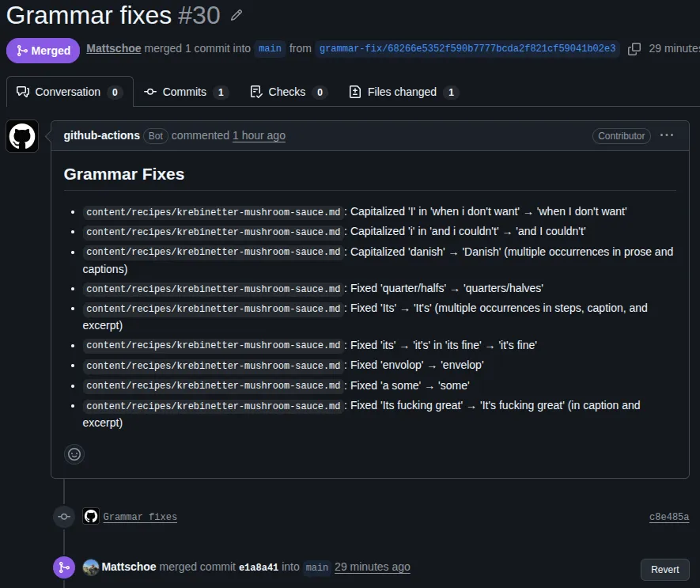Click Mattschoe name in the merge event
The image size is (700, 588).
129,567
